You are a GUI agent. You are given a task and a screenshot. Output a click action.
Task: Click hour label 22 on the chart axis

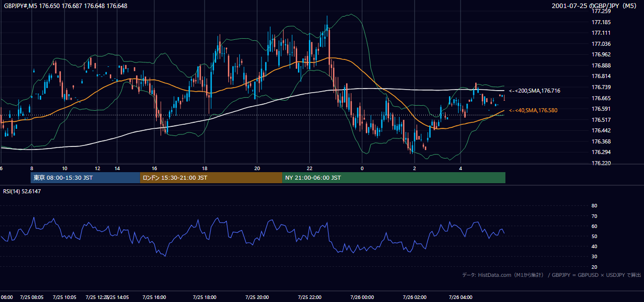click(x=309, y=168)
